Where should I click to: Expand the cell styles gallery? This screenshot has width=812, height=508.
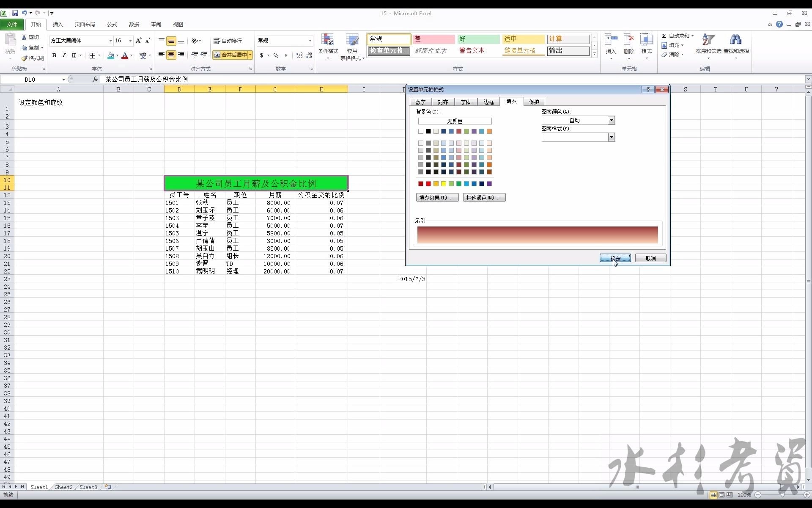click(x=594, y=54)
